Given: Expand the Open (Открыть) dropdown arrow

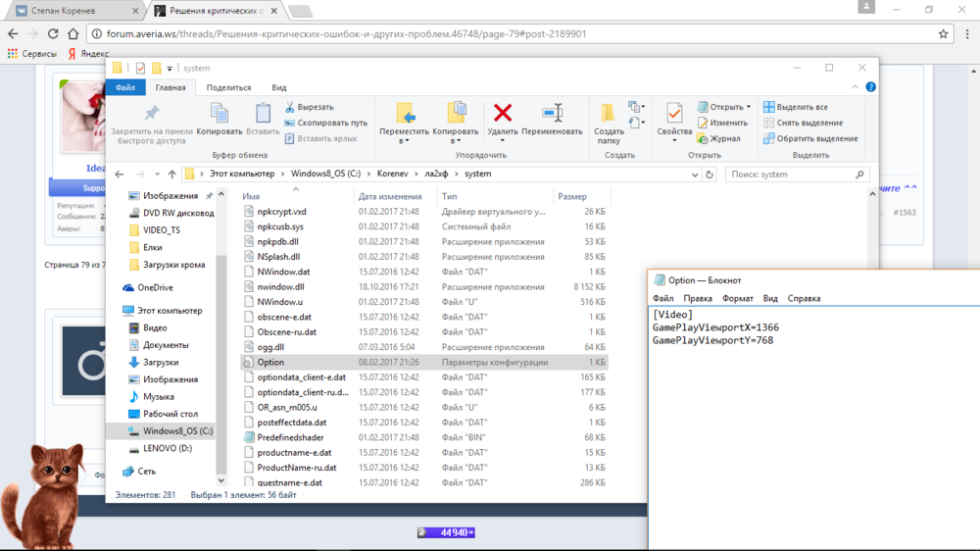Looking at the screenshot, I should pyautogui.click(x=749, y=107).
